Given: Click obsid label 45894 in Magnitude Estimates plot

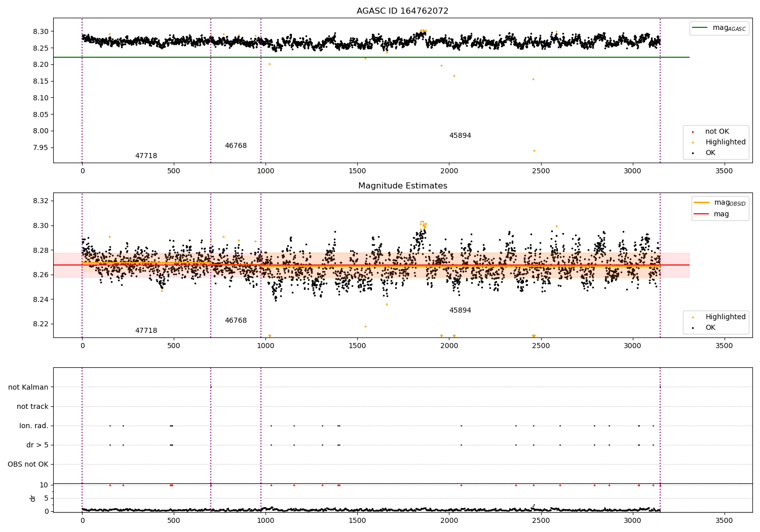Looking at the screenshot, I should [x=460, y=311].
